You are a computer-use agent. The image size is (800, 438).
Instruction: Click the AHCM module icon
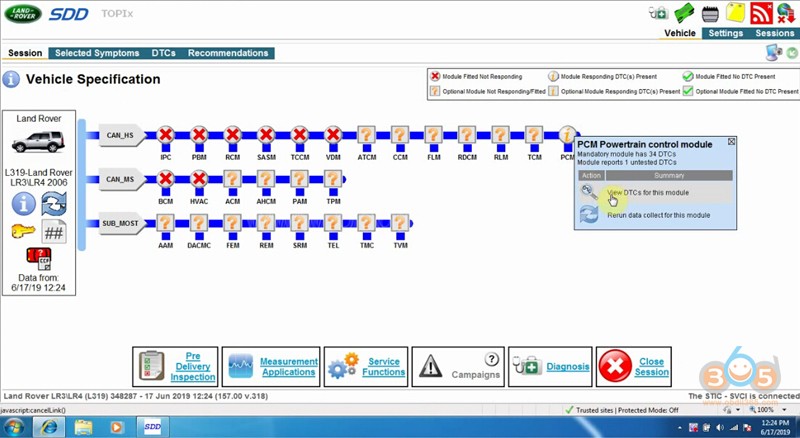pyautogui.click(x=266, y=179)
